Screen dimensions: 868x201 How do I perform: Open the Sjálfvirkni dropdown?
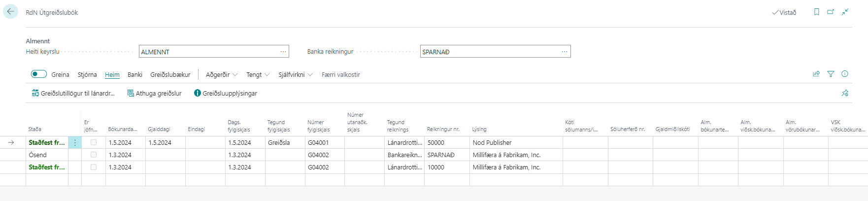click(295, 75)
